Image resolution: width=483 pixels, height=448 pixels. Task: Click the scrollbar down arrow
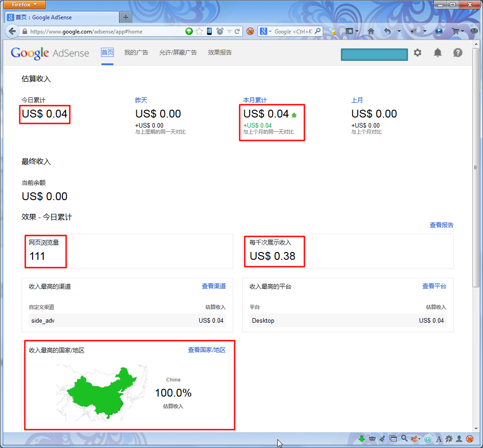click(476, 428)
